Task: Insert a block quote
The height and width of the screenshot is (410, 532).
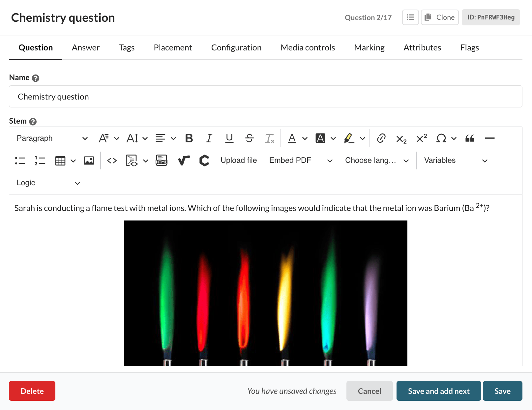Action: point(470,138)
